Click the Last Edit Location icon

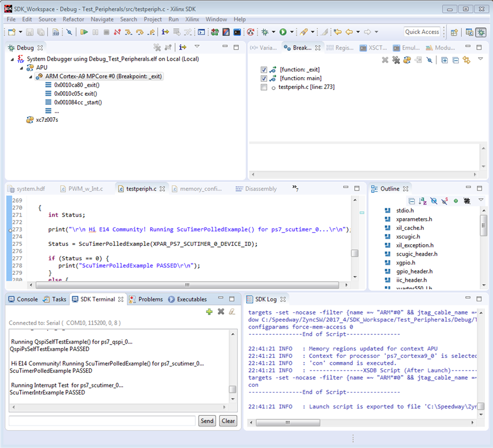[338, 32]
